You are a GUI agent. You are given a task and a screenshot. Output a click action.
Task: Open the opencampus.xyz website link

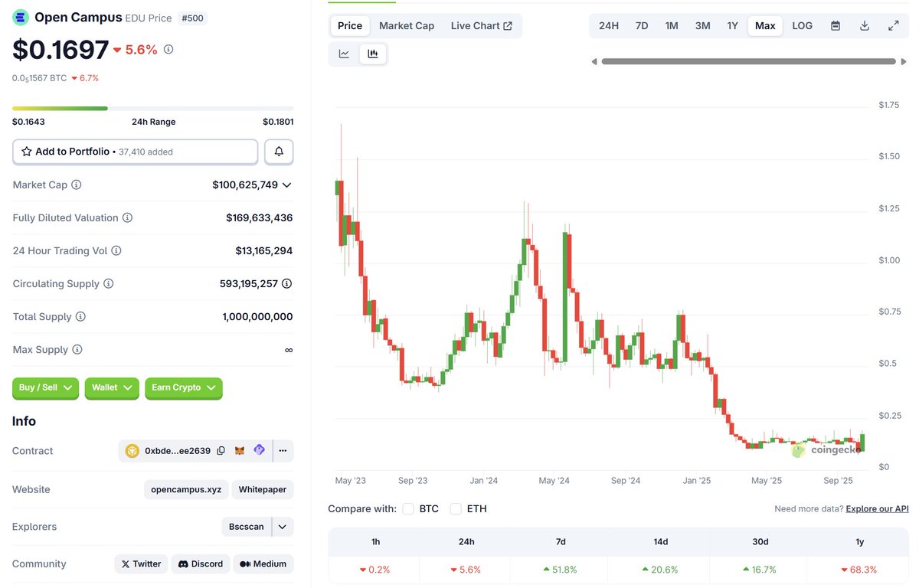(x=186, y=489)
